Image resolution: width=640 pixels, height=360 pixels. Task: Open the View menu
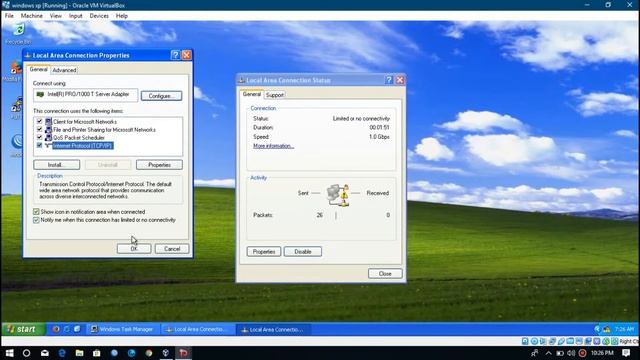point(56,16)
